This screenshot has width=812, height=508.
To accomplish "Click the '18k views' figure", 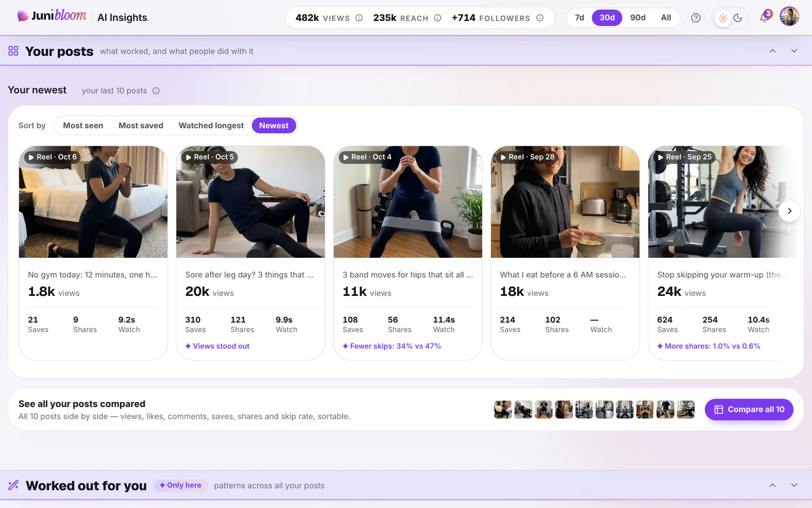I will [524, 292].
